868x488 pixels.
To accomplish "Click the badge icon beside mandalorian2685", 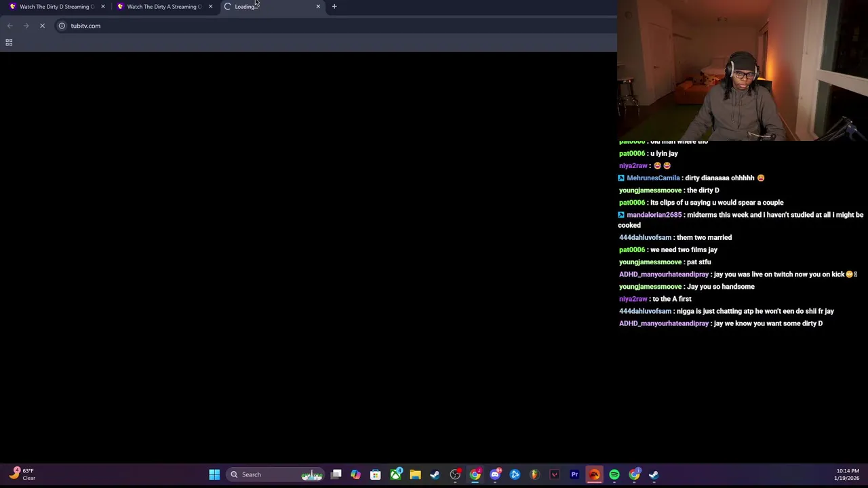I will click(621, 215).
